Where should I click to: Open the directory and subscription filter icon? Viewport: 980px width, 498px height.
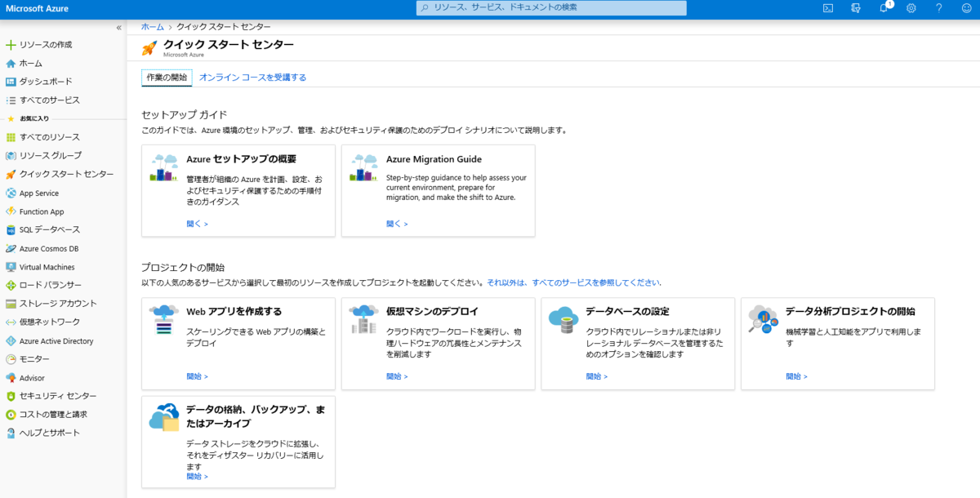(x=855, y=8)
